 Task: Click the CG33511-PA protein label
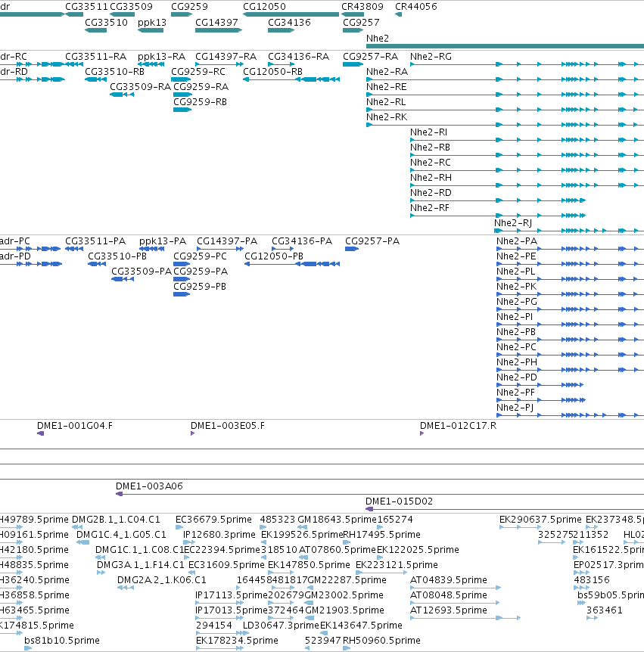tap(95, 241)
